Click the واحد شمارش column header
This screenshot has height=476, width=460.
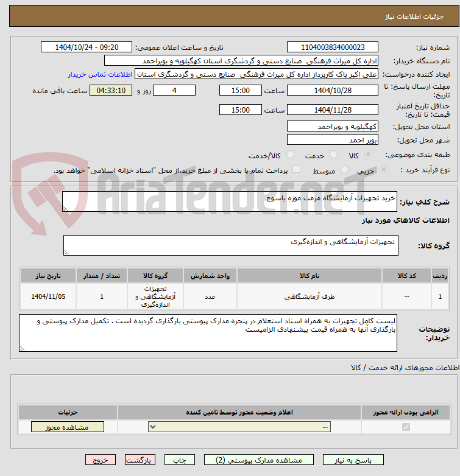click(210, 276)
